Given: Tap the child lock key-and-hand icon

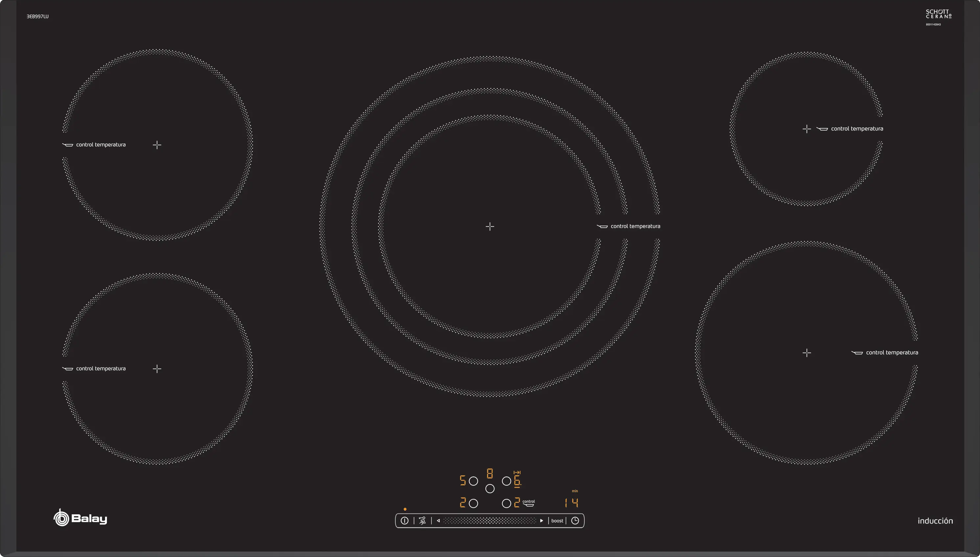Looking at the screenshot, I should 422,521.
